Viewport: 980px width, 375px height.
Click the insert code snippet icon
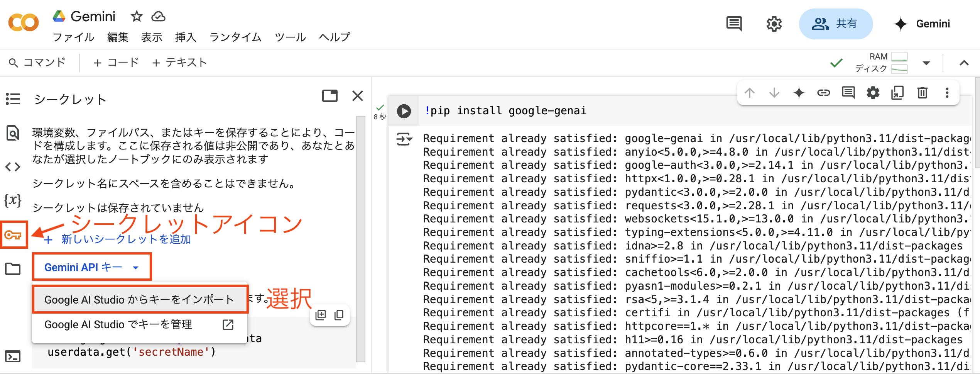(x=321, y=315)
